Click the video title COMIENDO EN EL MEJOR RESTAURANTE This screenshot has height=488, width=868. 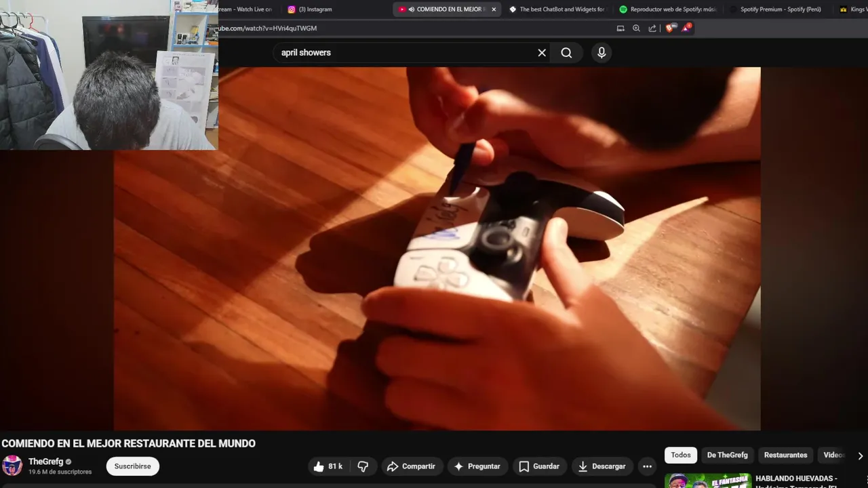129,443
